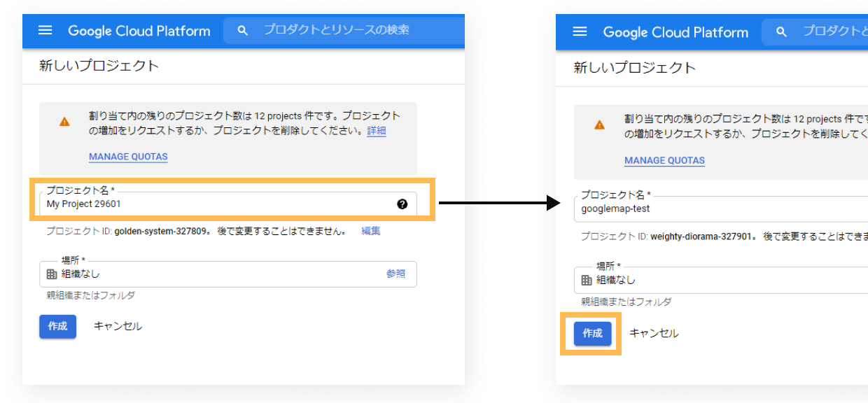Click the orange warning icon in the right panel

coord(599,125)
